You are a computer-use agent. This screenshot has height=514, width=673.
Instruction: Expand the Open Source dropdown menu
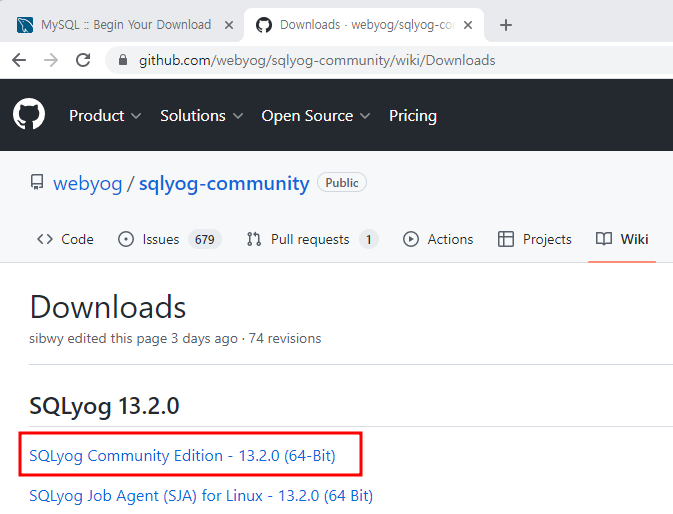pyautogui.click(x=315, y=116)
